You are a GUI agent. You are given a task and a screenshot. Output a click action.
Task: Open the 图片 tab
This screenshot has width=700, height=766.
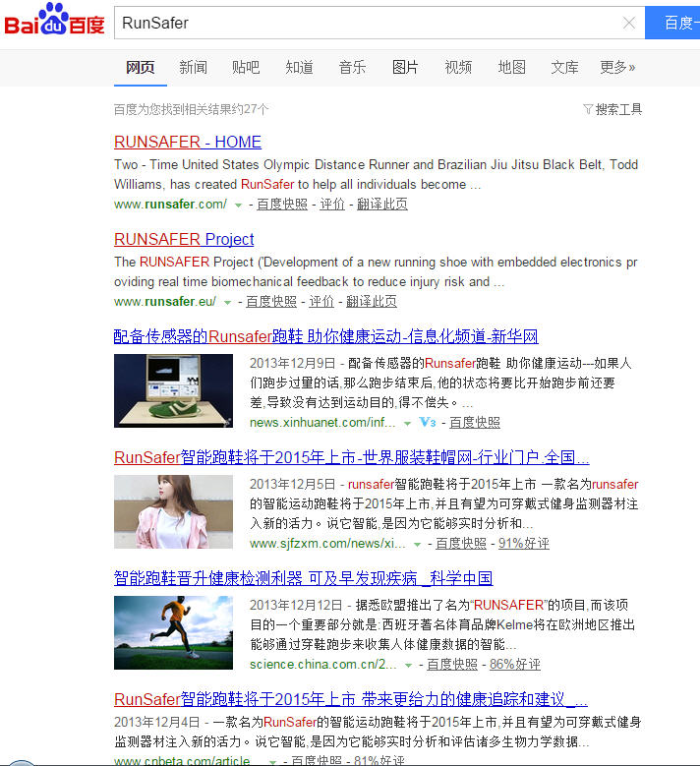[405, 68]
